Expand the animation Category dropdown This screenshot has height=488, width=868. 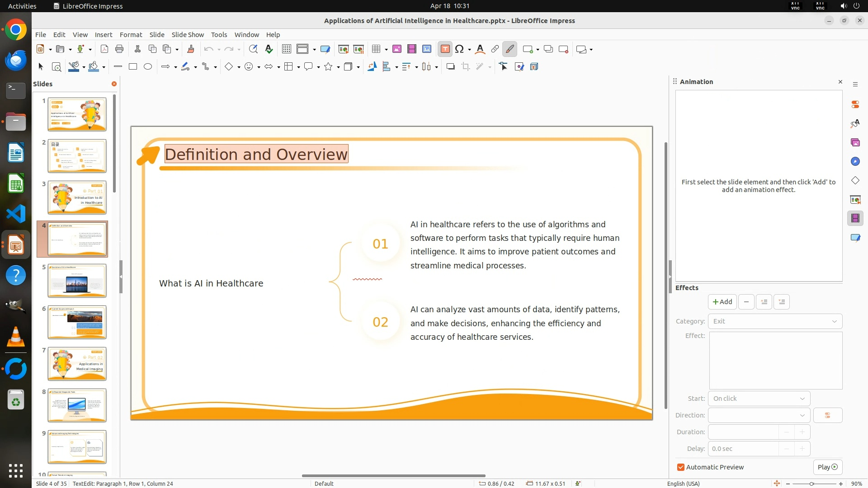pyautogui.click(x=775, y=321)
